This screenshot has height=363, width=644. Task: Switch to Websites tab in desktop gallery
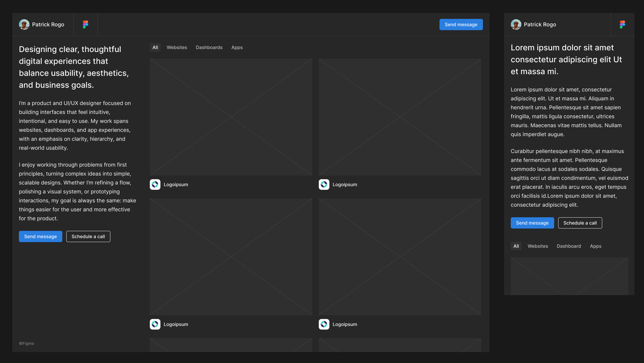[x=177, y=48]
